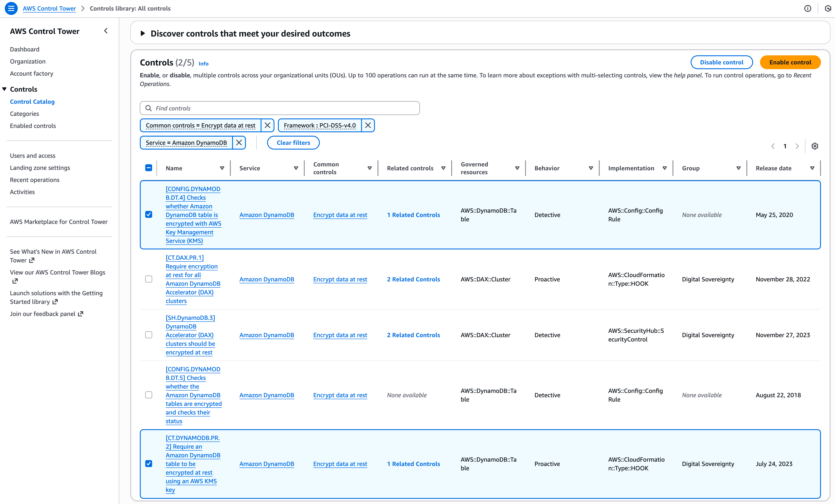Open 1 Related Controls for CT.DYNAMODB.PR.2
The image size is (835, 504).
[x=413, y=464]
